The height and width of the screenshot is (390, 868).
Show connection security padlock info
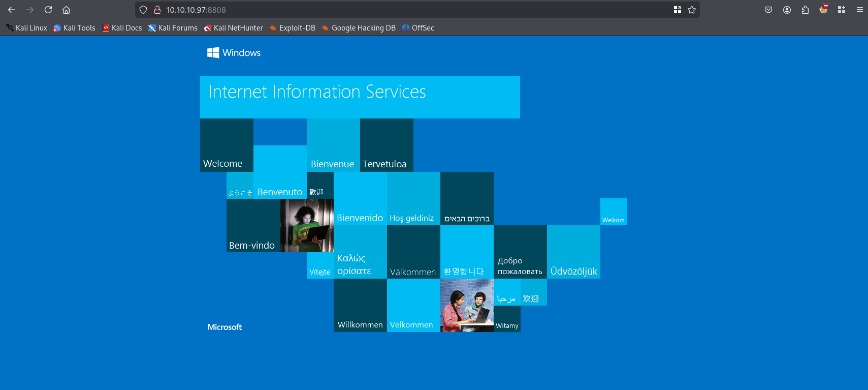(157, 10)
